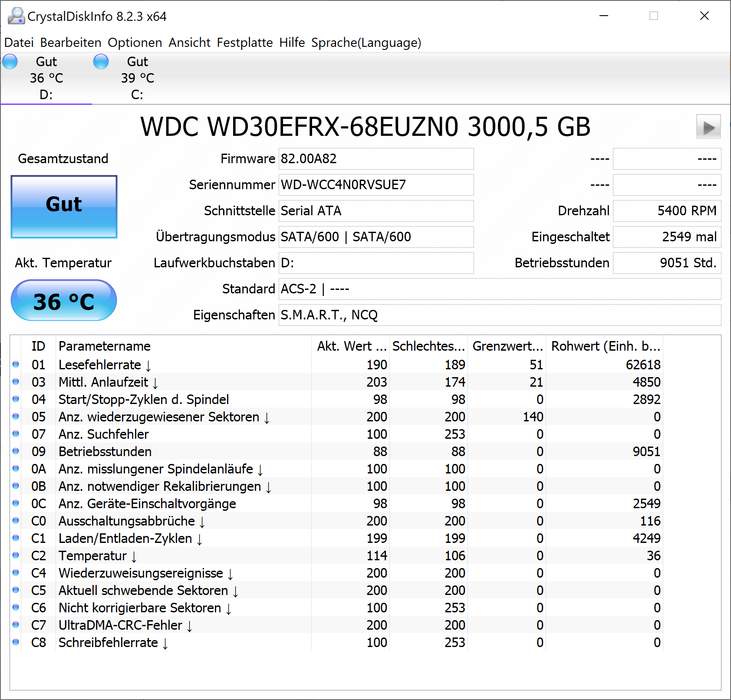Image resolution: width=731 pixels, height=700 pixels.
Task: Open the Festplatte menu
Action: point(245,43)
